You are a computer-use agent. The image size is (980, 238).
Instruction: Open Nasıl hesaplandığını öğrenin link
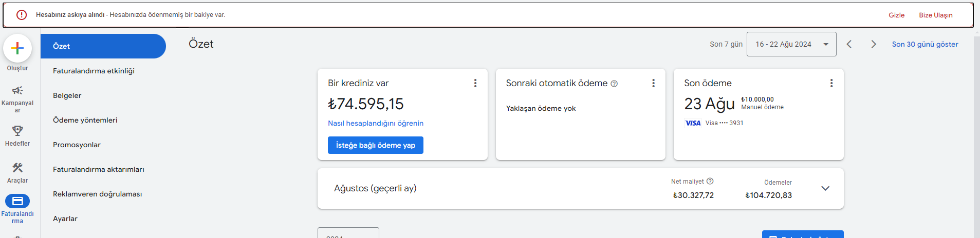[376, 123]
